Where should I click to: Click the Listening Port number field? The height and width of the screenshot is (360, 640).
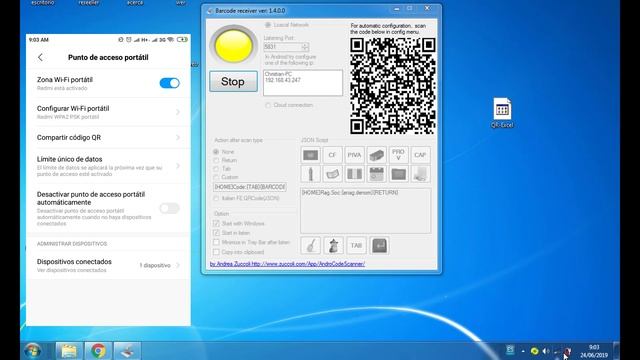point(282,47)
